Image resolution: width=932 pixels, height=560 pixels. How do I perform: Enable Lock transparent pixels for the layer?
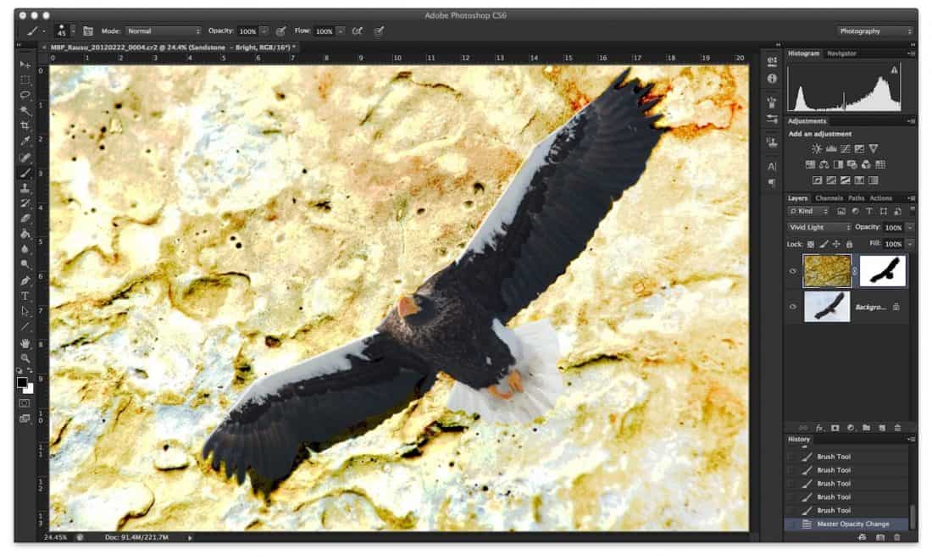pyautogui.click(x=811, y=243)
